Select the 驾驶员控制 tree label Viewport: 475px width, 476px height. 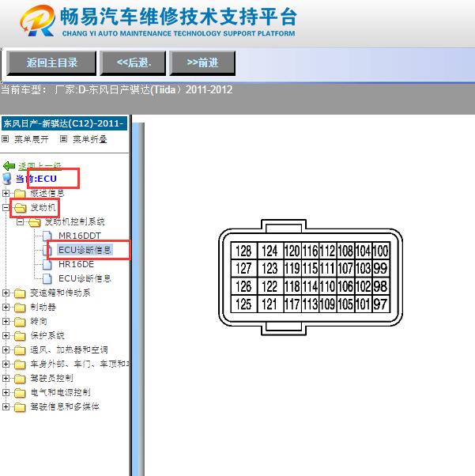point(51,378)
